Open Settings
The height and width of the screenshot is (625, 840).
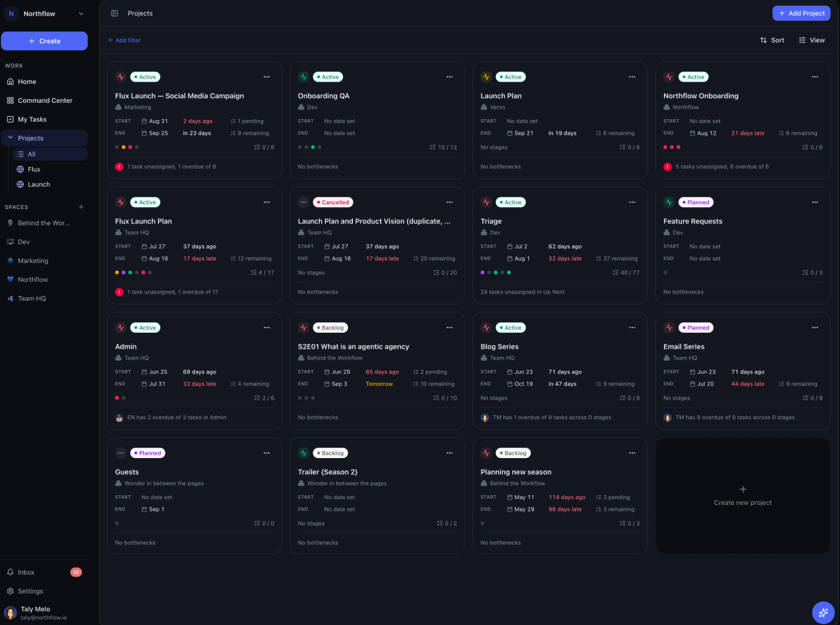45,591
